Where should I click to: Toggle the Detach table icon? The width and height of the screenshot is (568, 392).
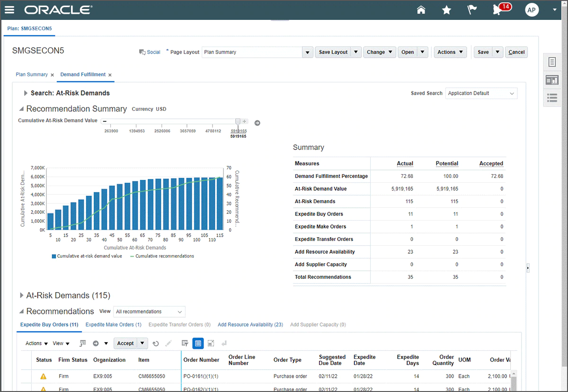pos(211,344)
